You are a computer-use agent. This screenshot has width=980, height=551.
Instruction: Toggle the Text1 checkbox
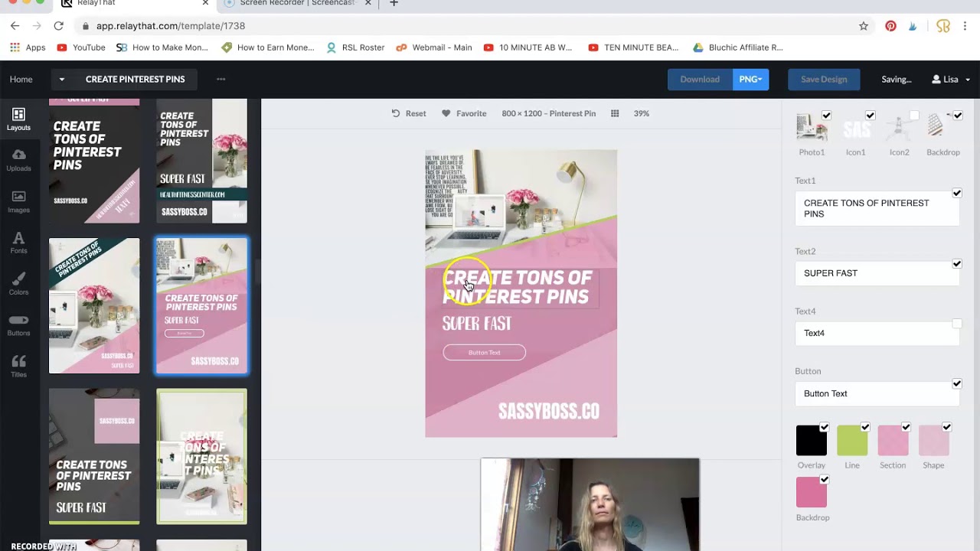[957, 194]
